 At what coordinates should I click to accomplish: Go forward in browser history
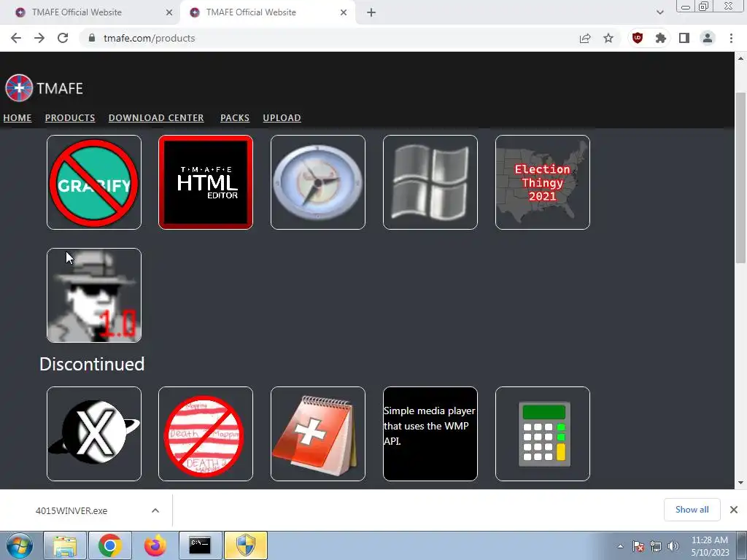(39, 38)
